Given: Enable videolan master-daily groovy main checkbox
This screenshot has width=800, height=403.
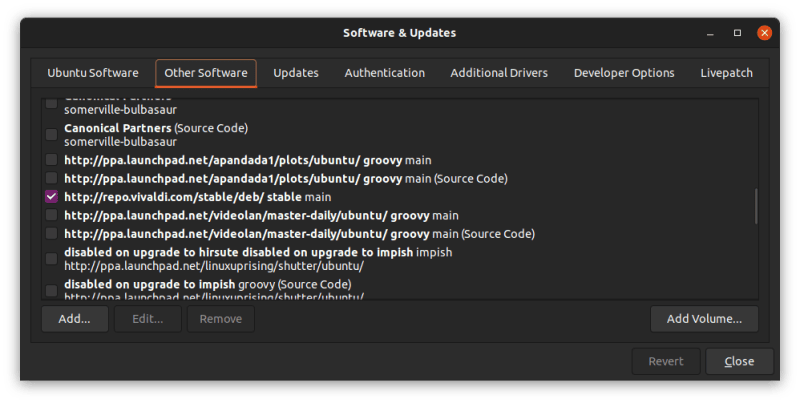Looking at the screenshot, I should click(x=52, y=215).
